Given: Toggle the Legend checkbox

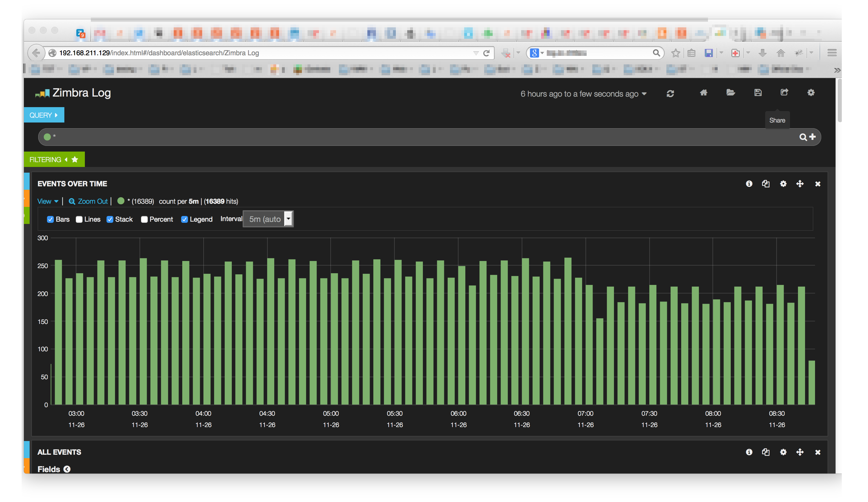Looking at the screenshot, I should pyautogui.click(x=184, y=219).
